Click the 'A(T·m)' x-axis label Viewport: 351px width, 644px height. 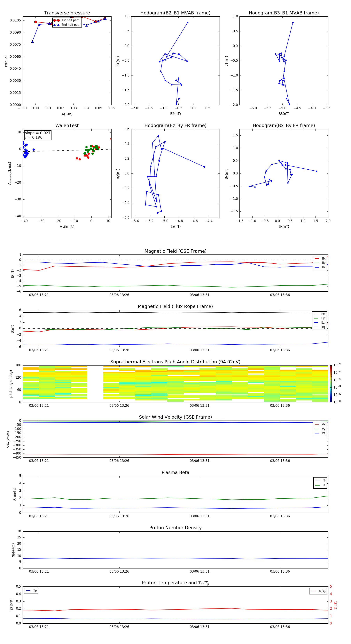click(x=67, y=114)
